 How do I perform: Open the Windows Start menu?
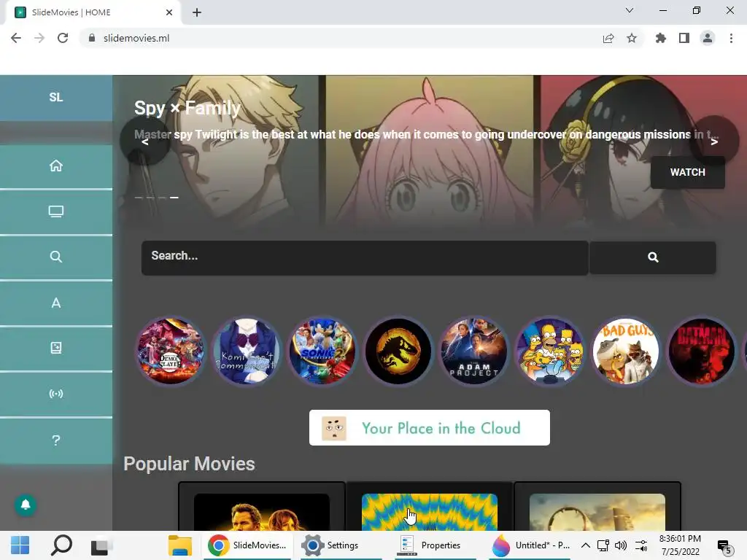20,545
